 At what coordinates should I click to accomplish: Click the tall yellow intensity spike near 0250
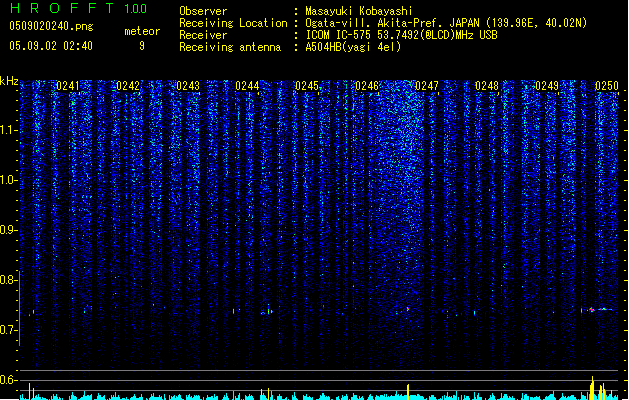click(x=592, y=388)
